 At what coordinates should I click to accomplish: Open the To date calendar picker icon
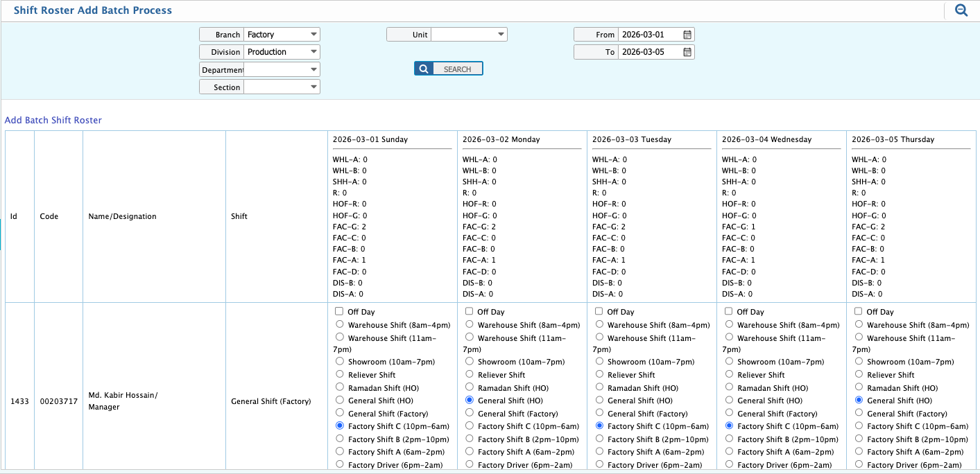687,52
